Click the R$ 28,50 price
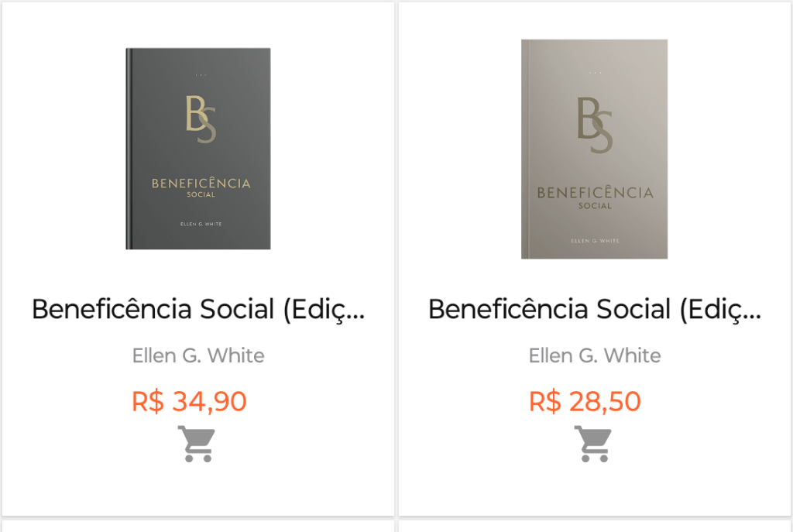 click(x=585, y=401)
